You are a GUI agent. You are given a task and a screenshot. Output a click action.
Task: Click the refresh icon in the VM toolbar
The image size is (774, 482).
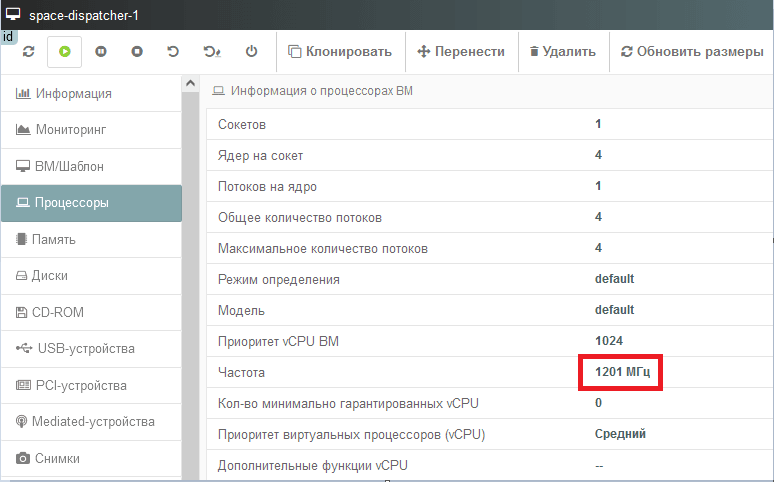28,51
